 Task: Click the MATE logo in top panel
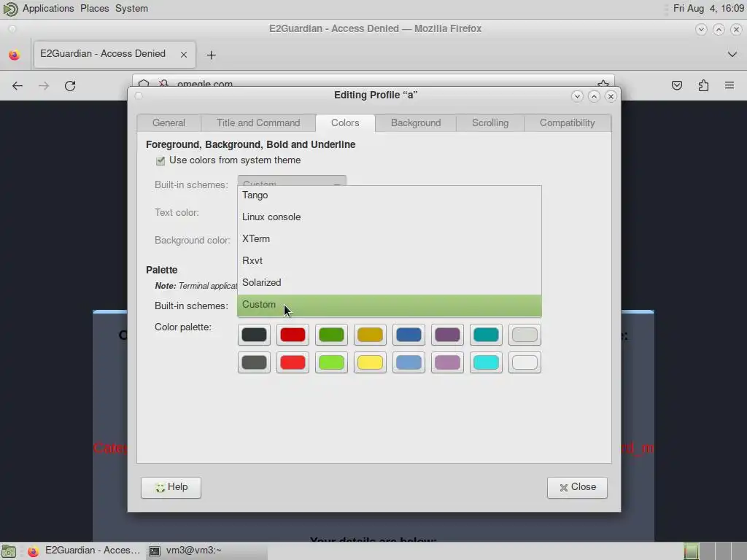(x=10, y=9)
